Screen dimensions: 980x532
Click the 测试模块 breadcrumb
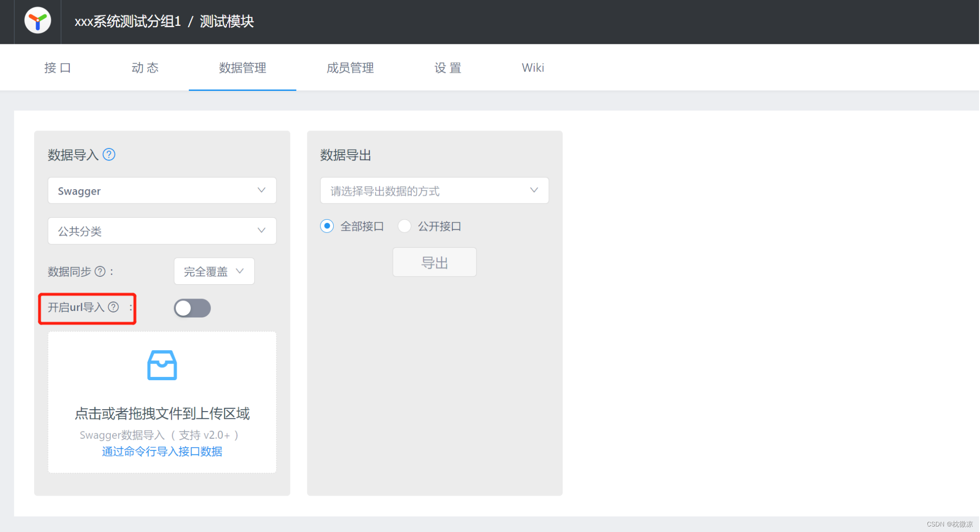tap(227, 21)
